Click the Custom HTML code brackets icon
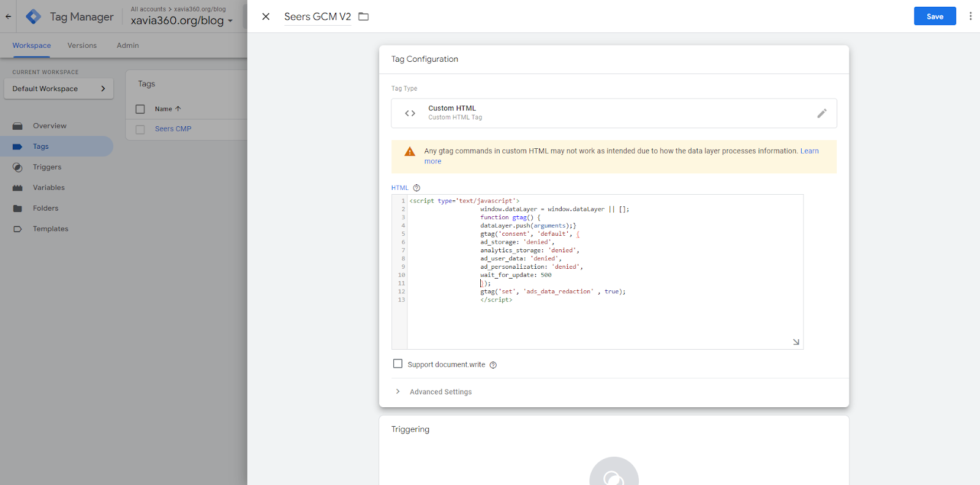 point(410,113)
